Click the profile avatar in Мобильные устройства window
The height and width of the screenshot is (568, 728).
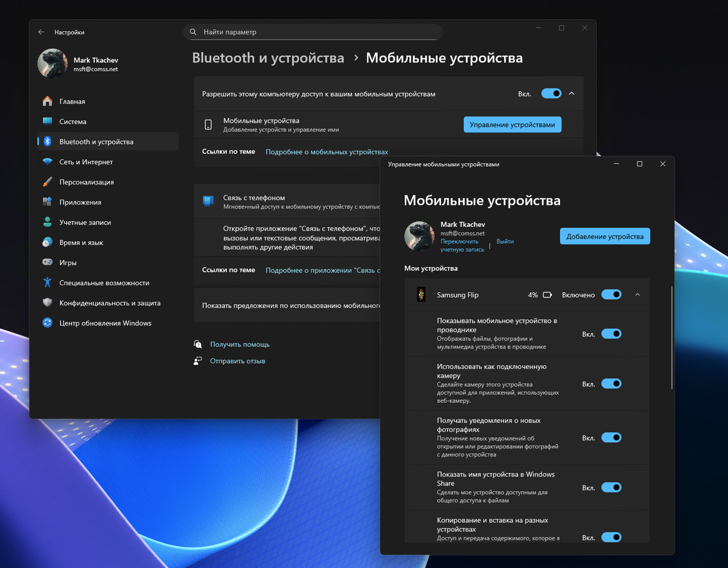click(x=419, y=236)
